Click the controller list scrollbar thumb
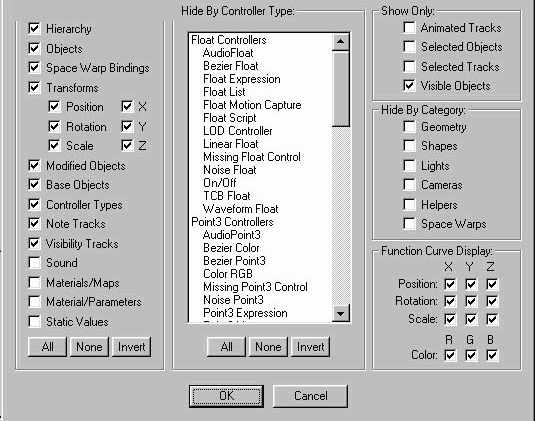 coord(341,89)
